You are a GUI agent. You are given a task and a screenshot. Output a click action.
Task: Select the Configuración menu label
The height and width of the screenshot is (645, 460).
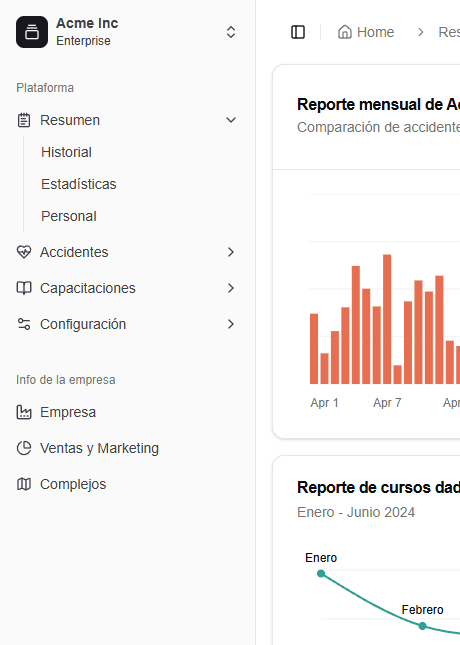(83, 324)
